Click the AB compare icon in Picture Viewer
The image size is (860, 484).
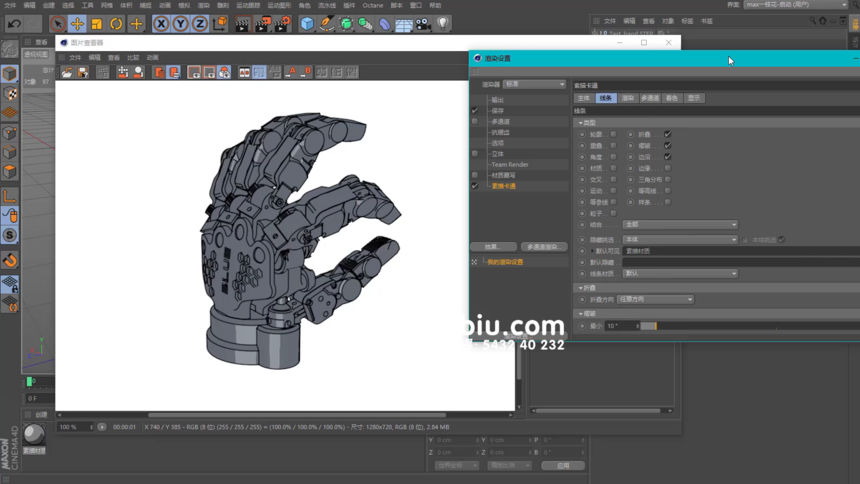tap(244, 72)
